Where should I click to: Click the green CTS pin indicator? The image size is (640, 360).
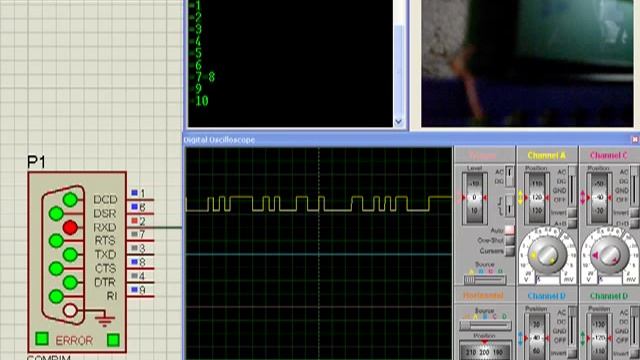click(x=56, y=269)
